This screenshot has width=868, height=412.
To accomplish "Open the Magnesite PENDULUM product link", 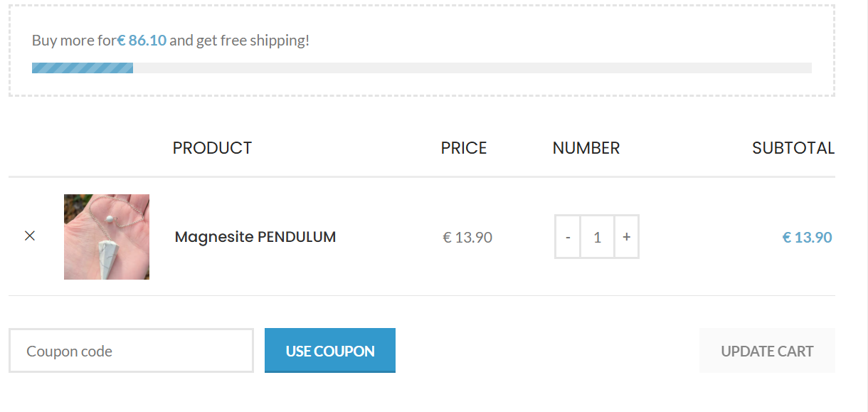I will [255, 237].
